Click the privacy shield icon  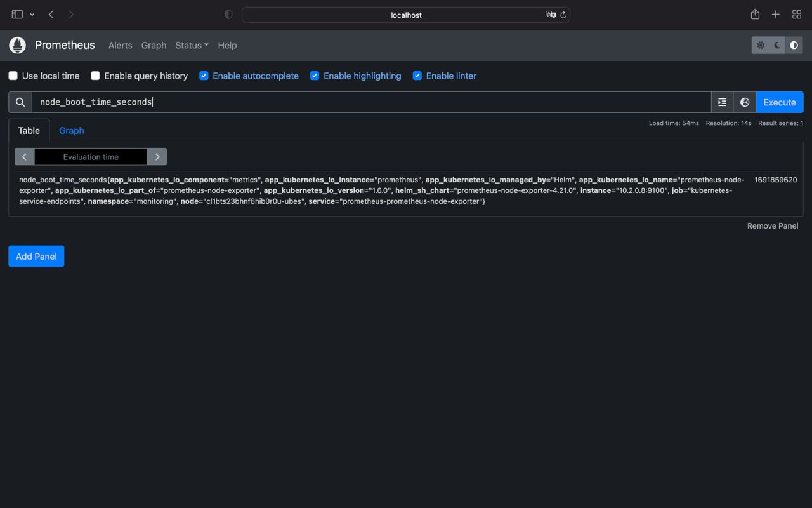pyautogui.click(x=228, y=15)
